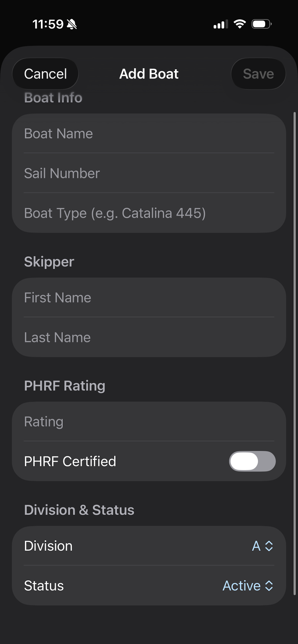Tap the PHRF Certified label row
Screen dimensions: 298x644
[149, 461]
